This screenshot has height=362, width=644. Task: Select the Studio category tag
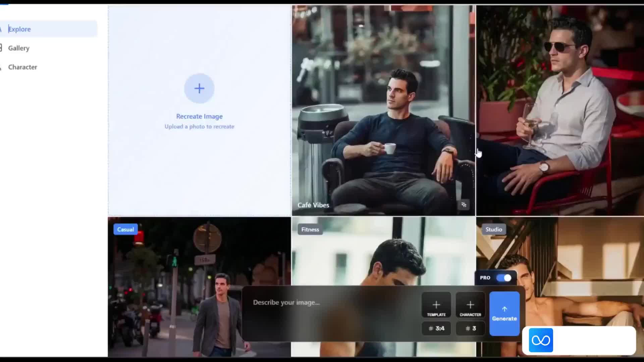[x=494, y=230]
